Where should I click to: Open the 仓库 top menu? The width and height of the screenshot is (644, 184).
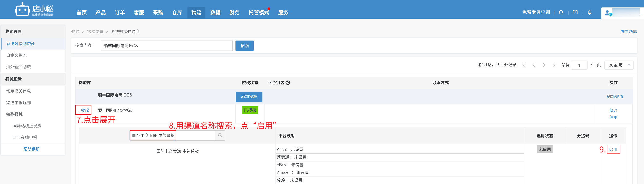click(177, 13)
